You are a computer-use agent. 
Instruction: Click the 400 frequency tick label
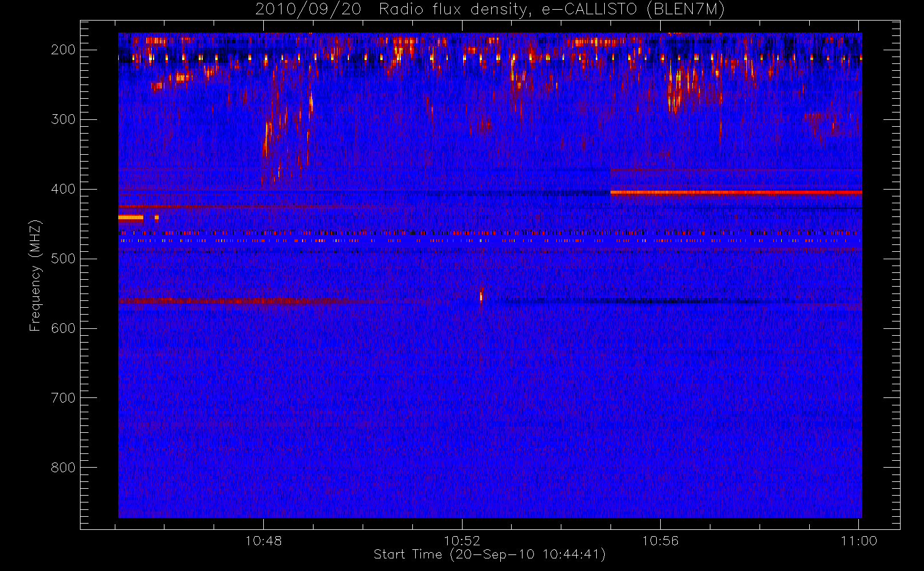tap(63, 189)
